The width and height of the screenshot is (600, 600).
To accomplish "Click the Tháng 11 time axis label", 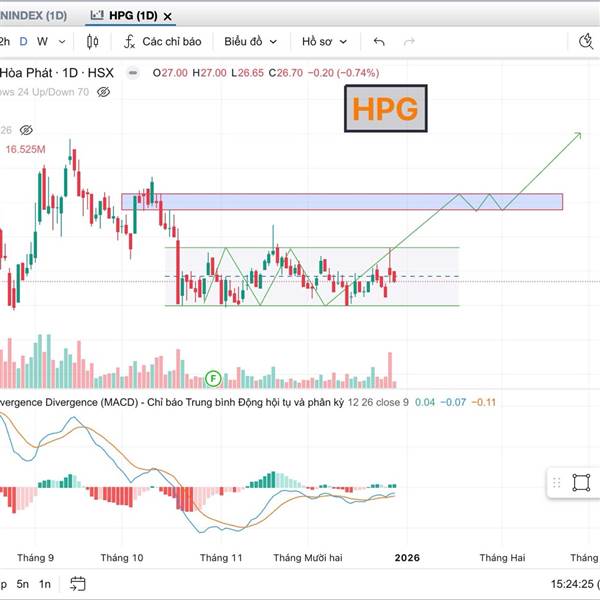I will pos(221,558).
